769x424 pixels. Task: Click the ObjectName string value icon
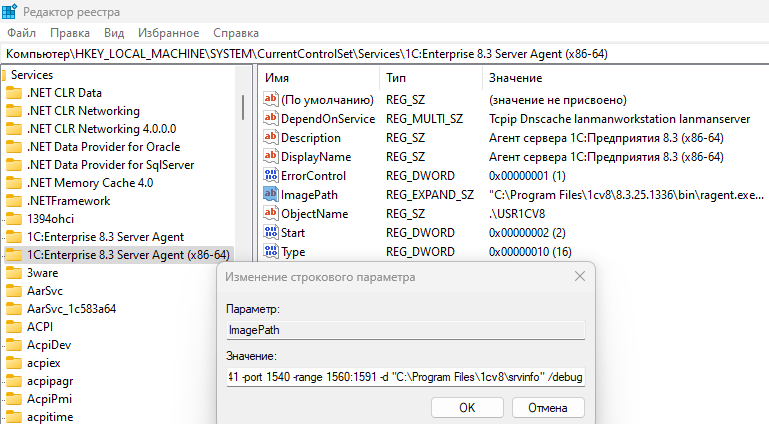coord(270,213)
